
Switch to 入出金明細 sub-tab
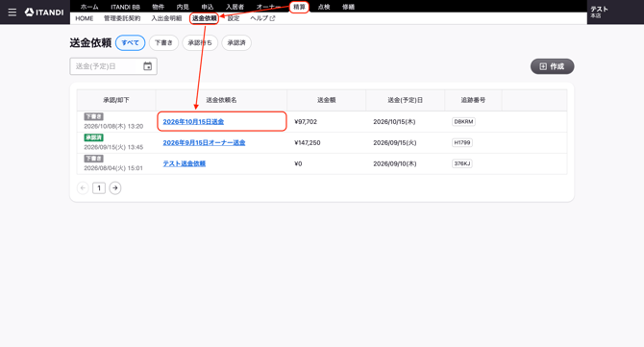tap(166, 18)
